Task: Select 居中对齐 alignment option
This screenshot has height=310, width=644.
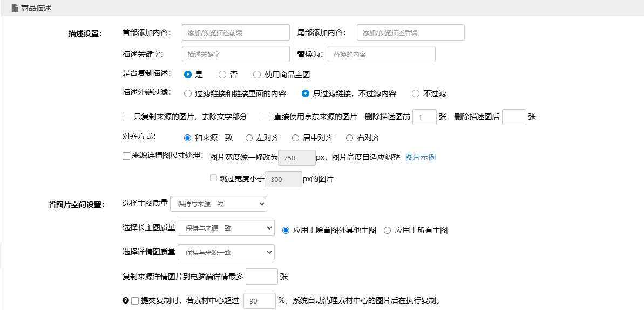Action: point(296,138)
